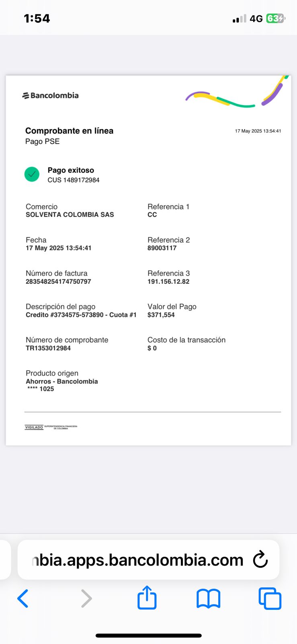The height and width of the screenshot is (644, 297).
Task: Tap the green success checkmark icon
Action: click(x=32, y=174)
